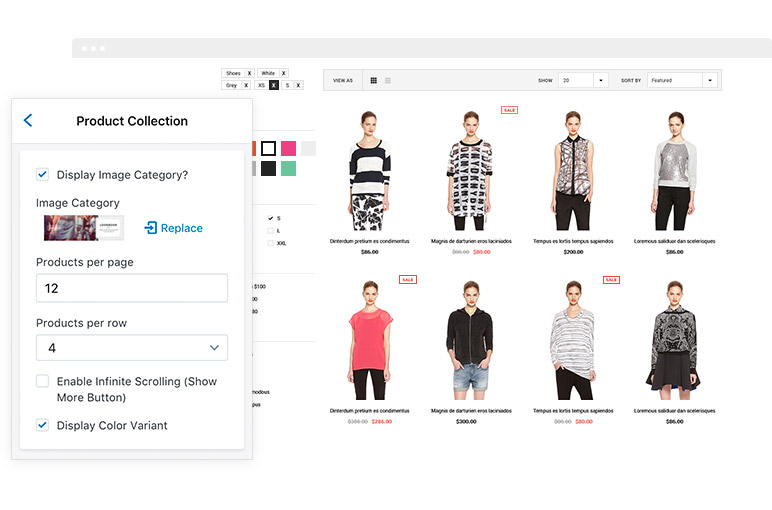Open the sequin grey sweatshirt image

point(675,170)
